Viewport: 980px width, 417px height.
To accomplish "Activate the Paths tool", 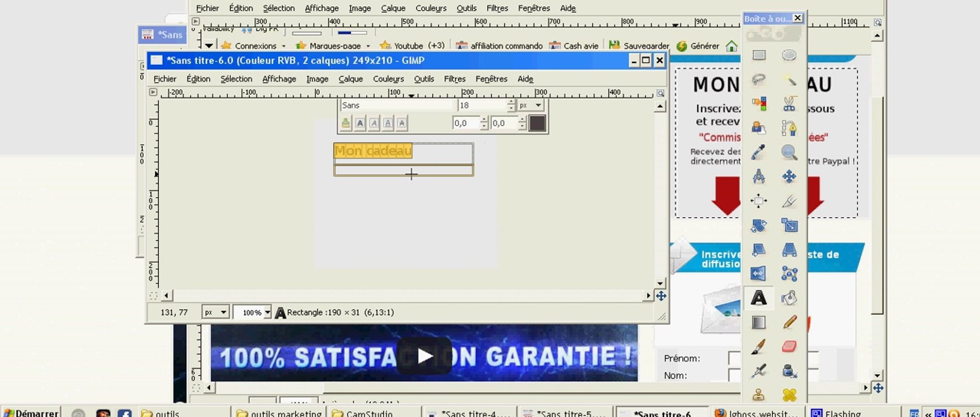I will coord(789,128).
